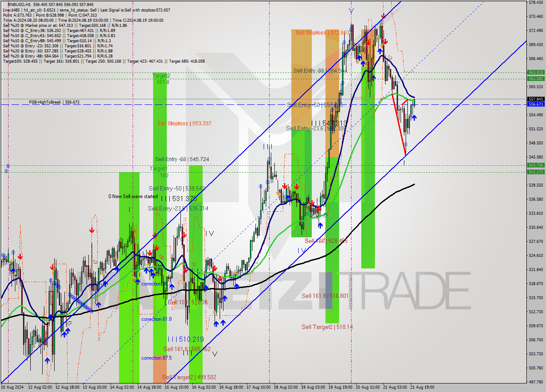Image resolution: width=546 pixels, height=392 pixels.
Task: Click the Target2 161.8 label
Action: [163, 78]
